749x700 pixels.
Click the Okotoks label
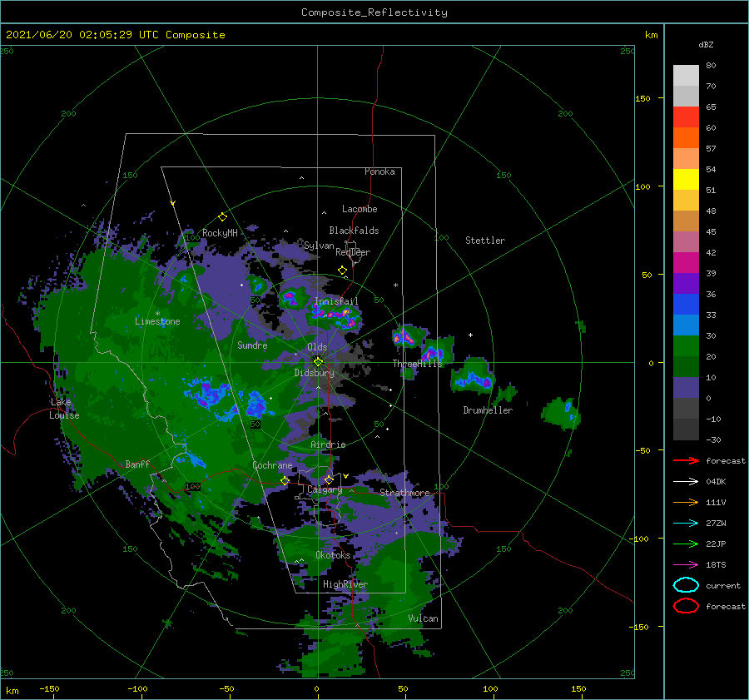[333, 555]
